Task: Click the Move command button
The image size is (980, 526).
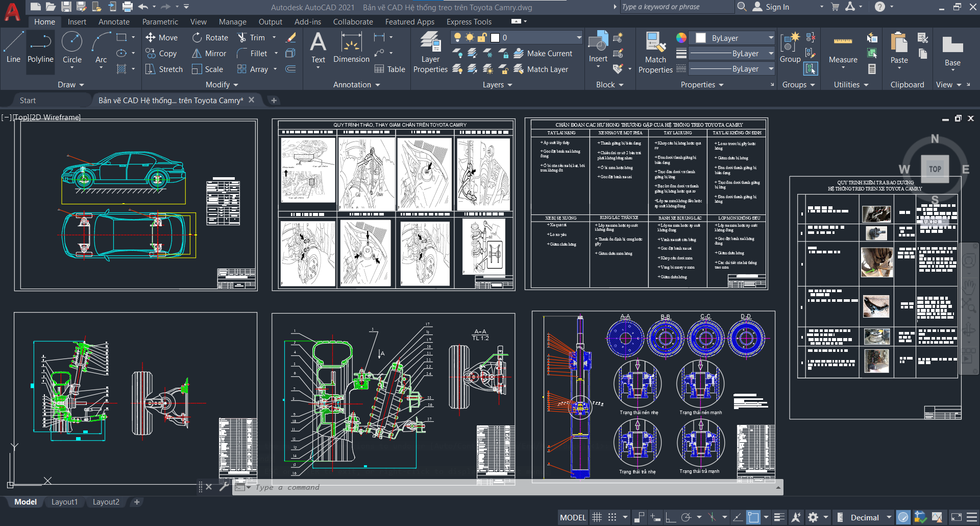Action: tap(162, 37)
